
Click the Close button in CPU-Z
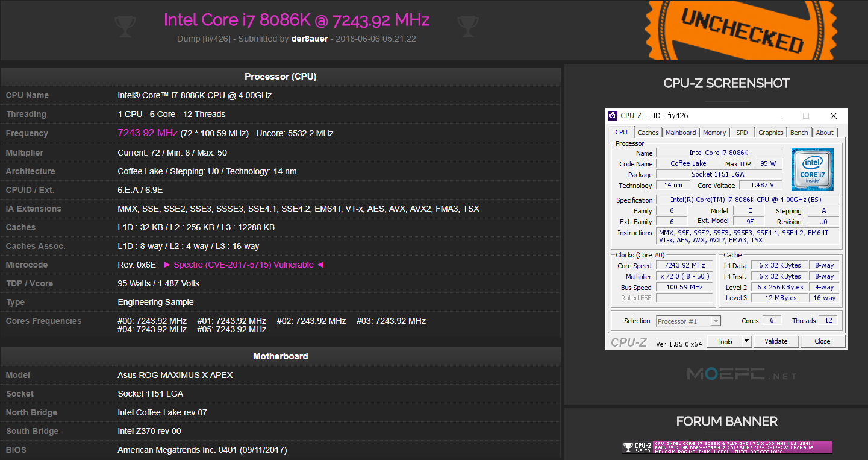pyautogui.click(x=822, y=341)
